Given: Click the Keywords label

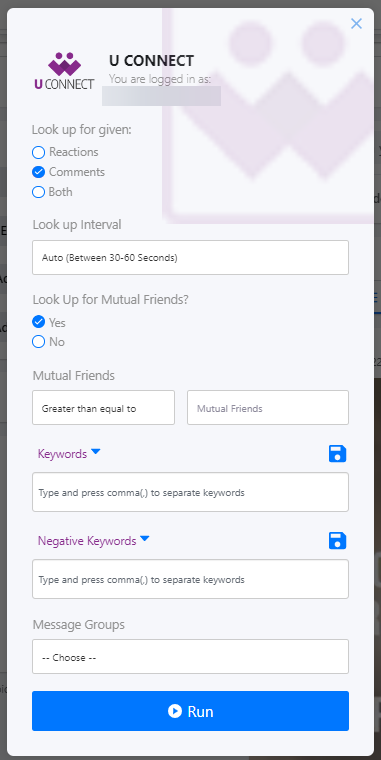Looking at the screenshot, I should pos(63,454).
